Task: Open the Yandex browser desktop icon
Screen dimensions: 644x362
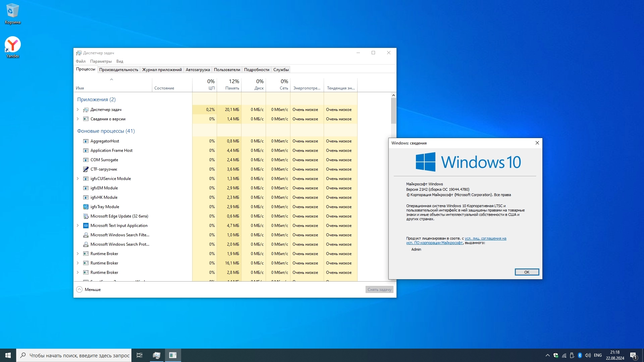Action: 12,45
